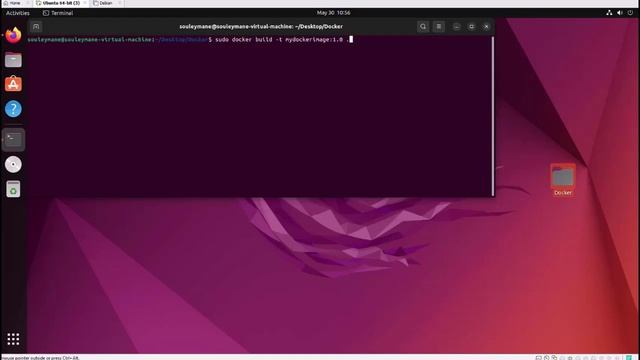Open the Docker folder on desktop
Screen dimensions: 640x360
click(563, 180)
